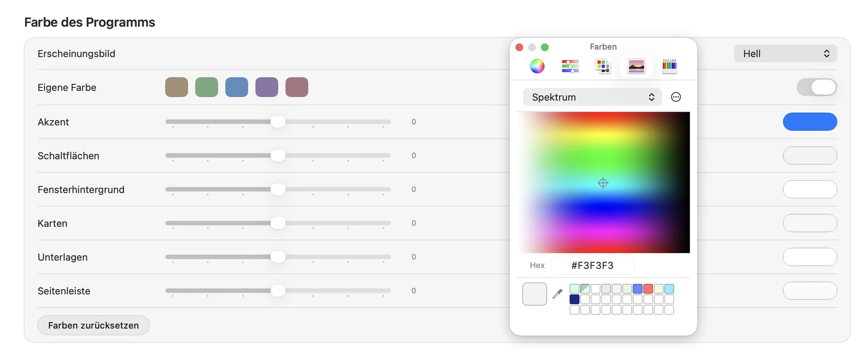Open the Unterlagen color well
868x359 pixels.
tap(810, 257)
